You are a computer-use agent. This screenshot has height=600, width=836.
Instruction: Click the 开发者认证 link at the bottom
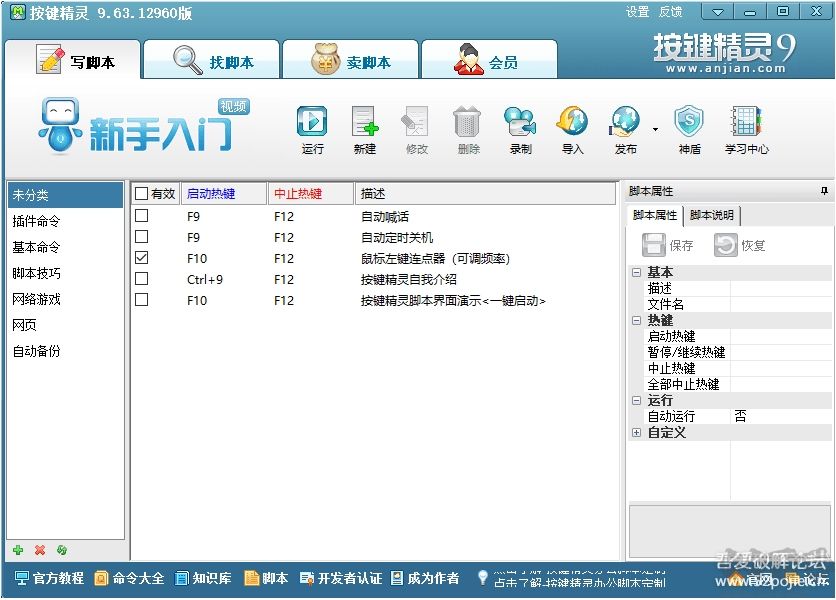(x=352, y=578)
